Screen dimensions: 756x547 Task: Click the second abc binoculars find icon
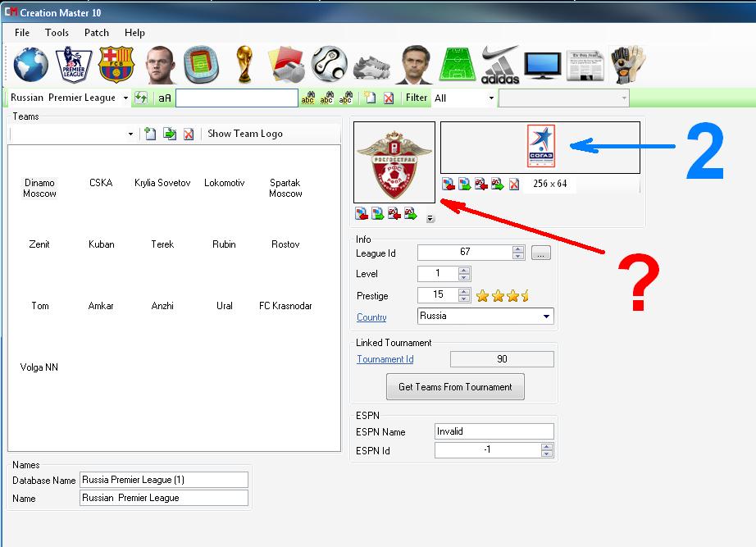tap(326, 98)
